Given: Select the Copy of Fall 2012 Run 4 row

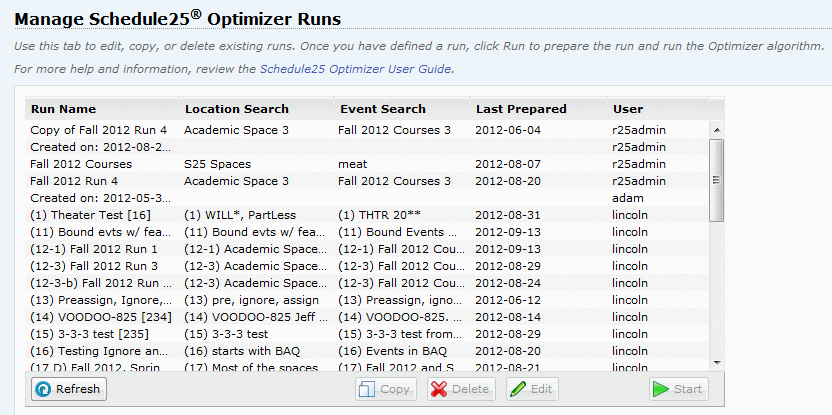Looking at the screenshot, I should [x=367, y=130].
